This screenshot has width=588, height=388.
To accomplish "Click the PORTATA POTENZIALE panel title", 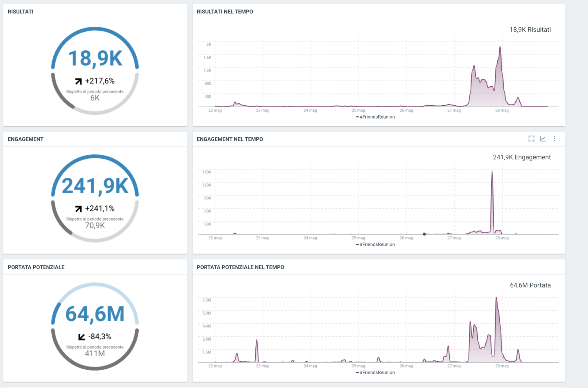I will [x=36, y=267].
